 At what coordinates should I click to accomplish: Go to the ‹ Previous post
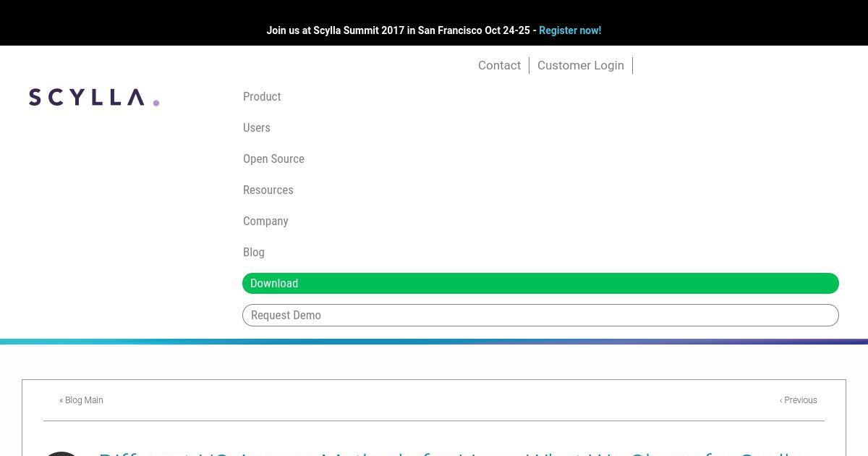(x=799, y=400)
